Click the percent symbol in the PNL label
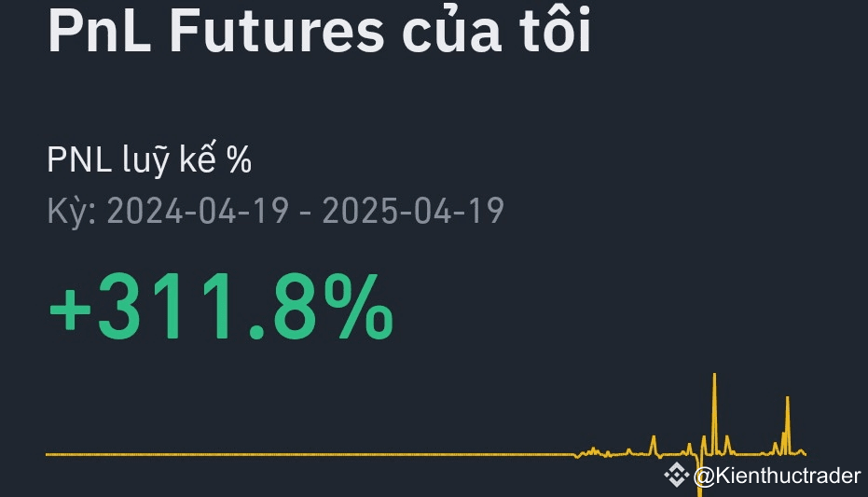 239,160
